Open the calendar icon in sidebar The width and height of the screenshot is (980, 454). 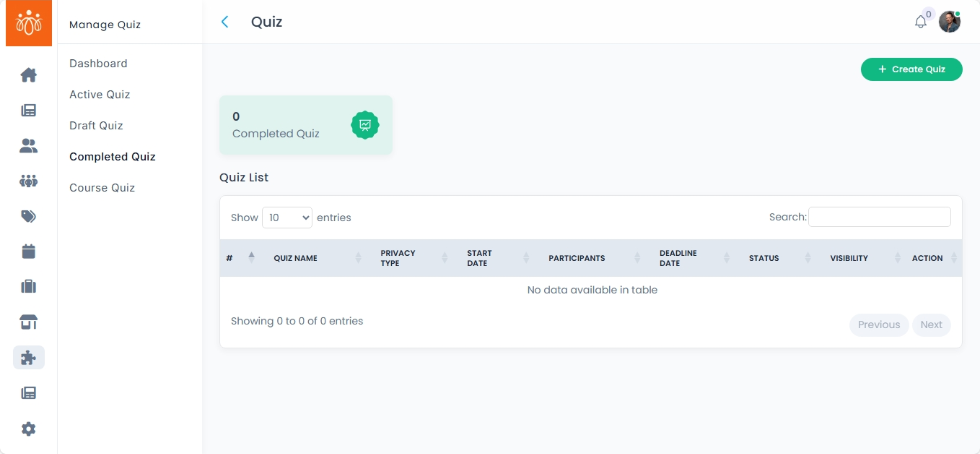pos(28,251)
